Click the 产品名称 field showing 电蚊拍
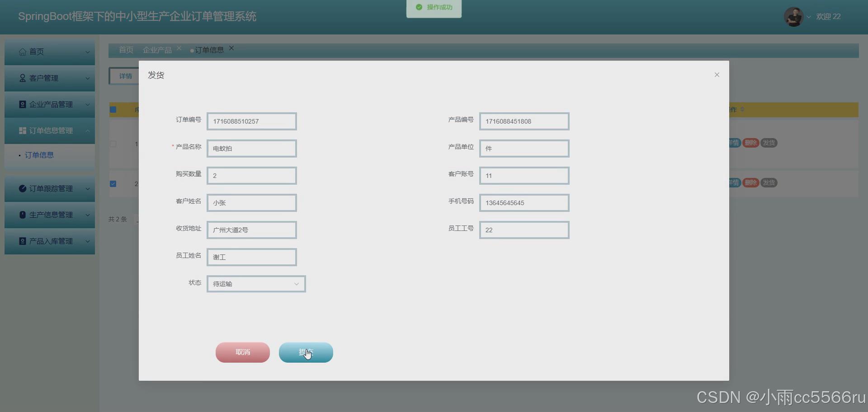868x412 pixels. pos(252,149)
